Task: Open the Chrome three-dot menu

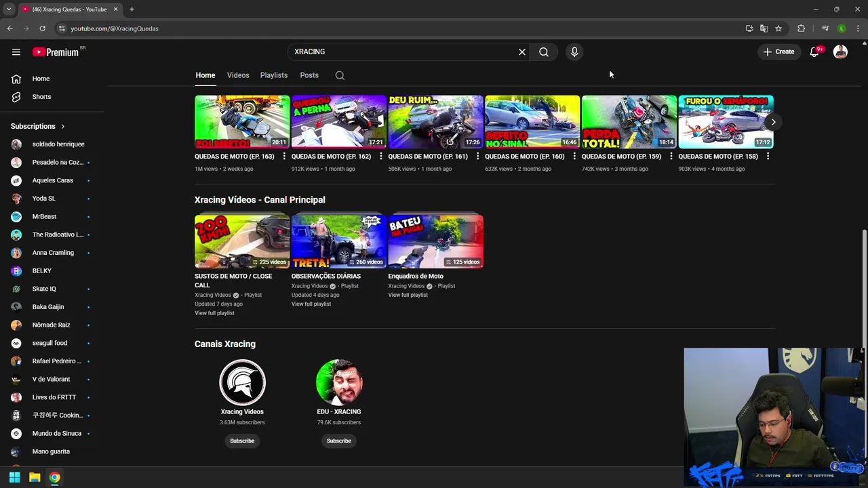Action: pos(858,28)
